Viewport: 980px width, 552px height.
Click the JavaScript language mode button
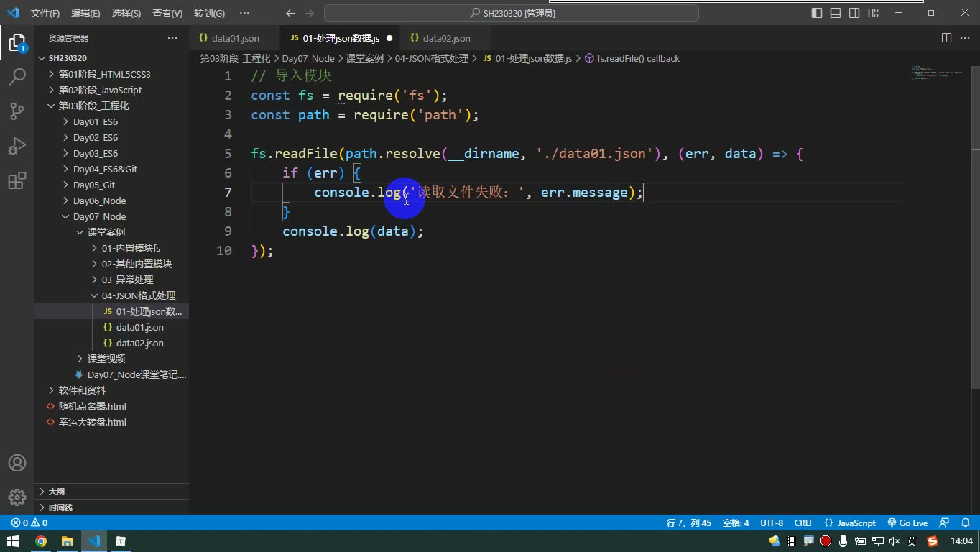point(851,523)
